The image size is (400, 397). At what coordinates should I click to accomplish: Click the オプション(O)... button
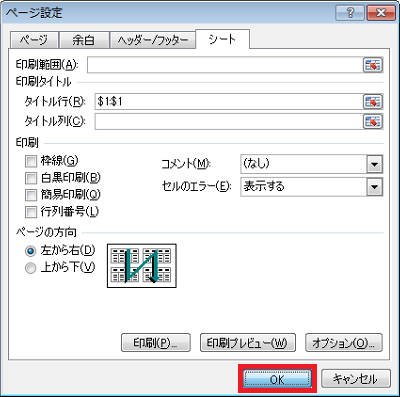tap(344, 343)
